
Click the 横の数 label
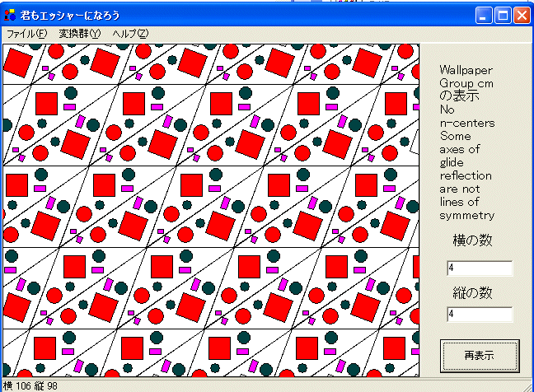coord(473,240)
